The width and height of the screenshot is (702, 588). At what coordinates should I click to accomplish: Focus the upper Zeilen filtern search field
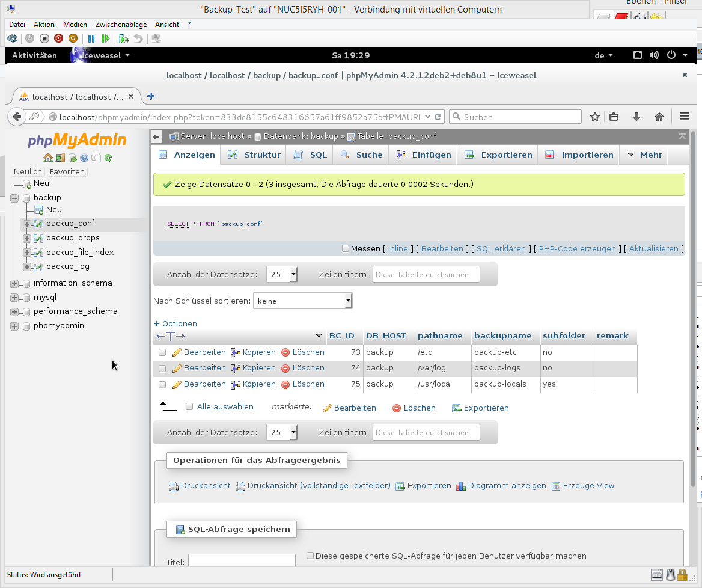426,274
